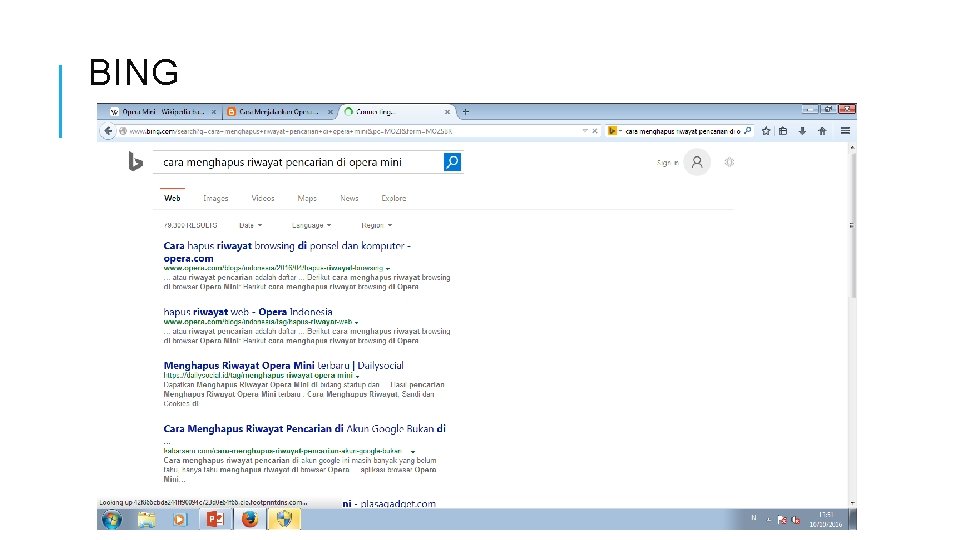Image resolution: width=960 pixels, height=540 pixels.
Task: Click the flag notification icon in system tray
Action: 782,520
